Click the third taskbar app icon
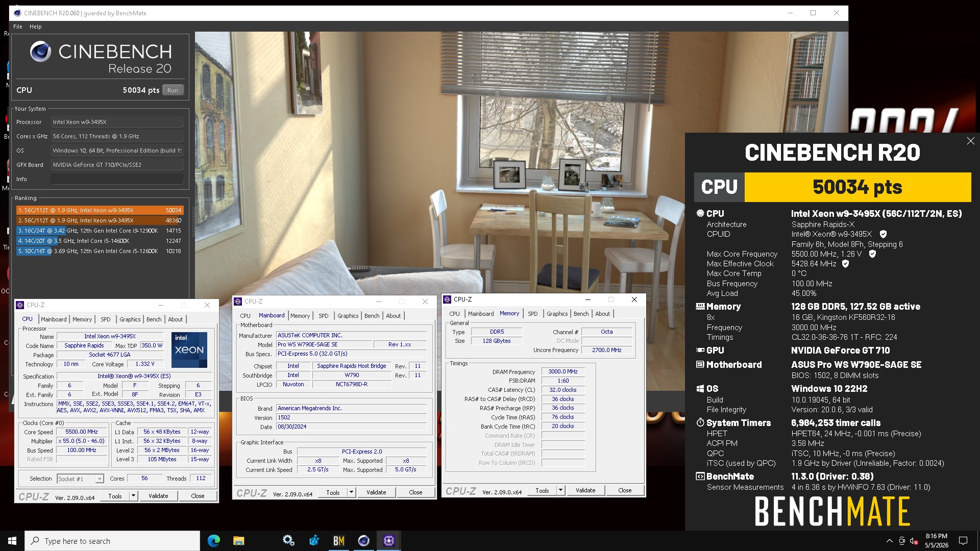The image size is (980, 551). tap(288, 541)
